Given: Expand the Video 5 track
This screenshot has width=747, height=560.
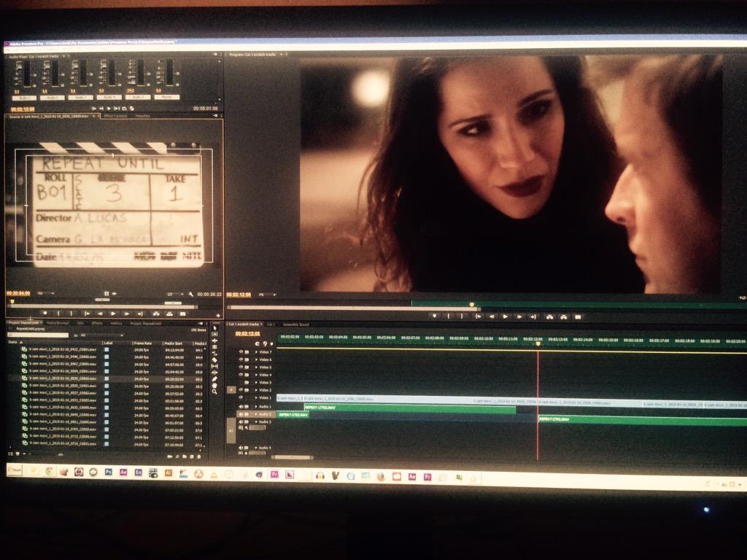Looking at the screenshot, I should point(256,367).
